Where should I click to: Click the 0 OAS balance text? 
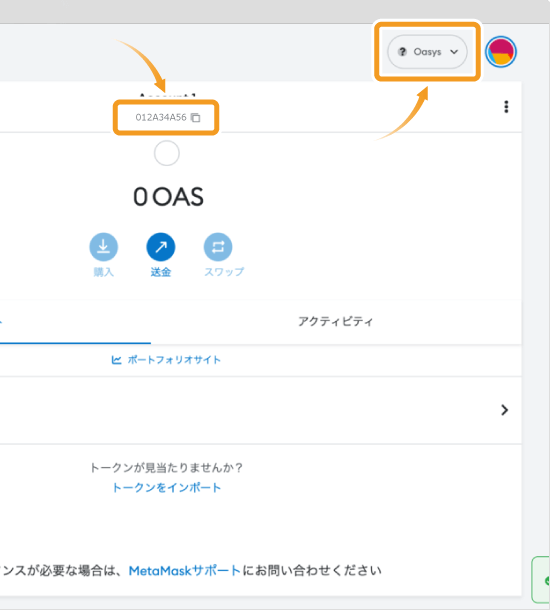coord(168,197)
